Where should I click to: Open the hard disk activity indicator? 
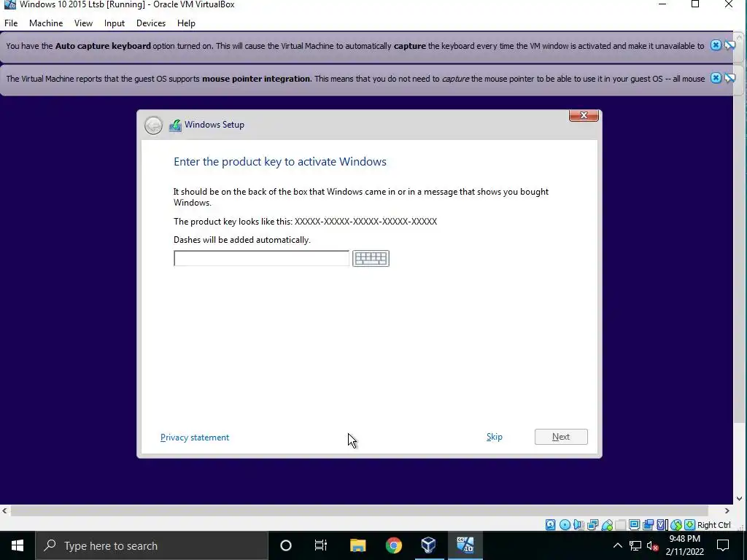(550, 525)
